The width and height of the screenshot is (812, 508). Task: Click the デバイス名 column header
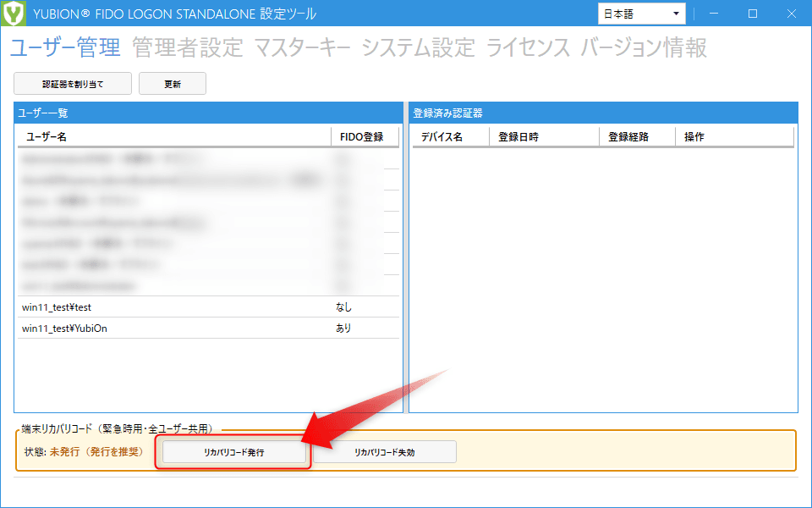coord(451,137)
